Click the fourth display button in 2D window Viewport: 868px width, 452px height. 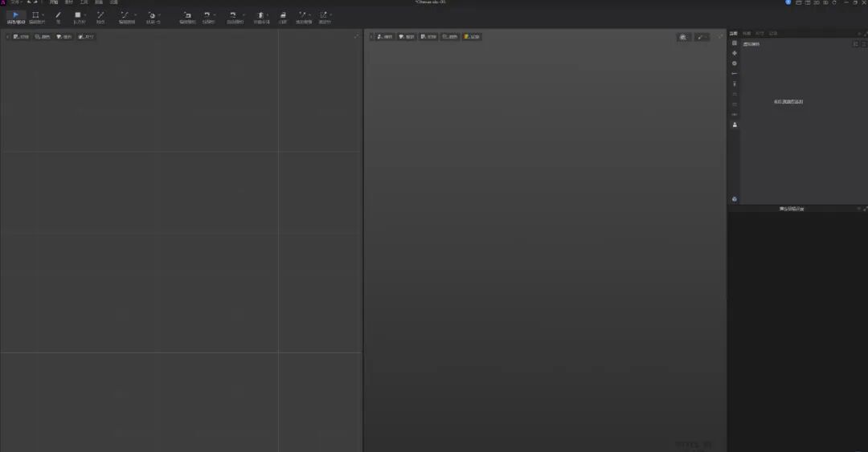86,36
